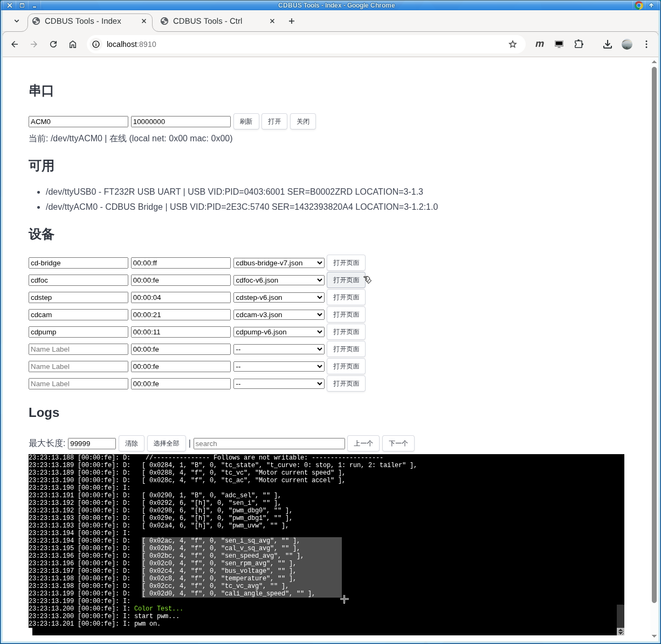661x644 pixels.
Task: Expand the cdbus-bridge-v7.json dropdown
Action: 279,263
